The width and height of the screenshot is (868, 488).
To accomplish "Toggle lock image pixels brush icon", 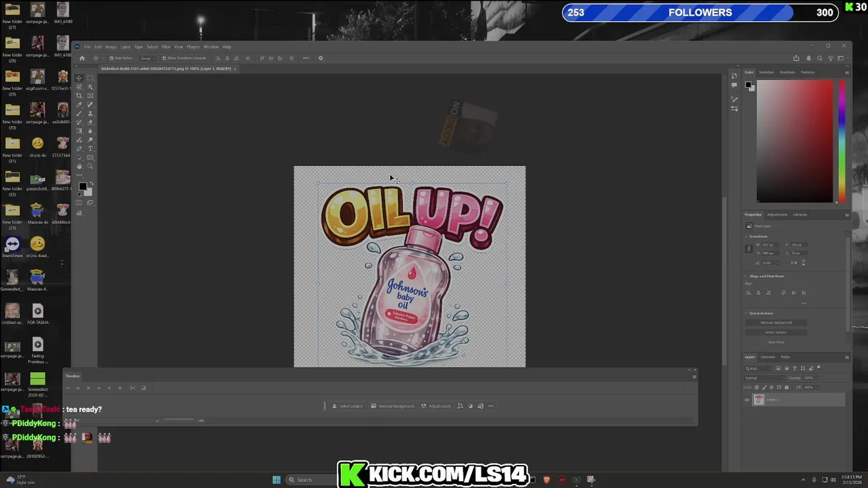I will pyautogui.click(x=765, y=387).
